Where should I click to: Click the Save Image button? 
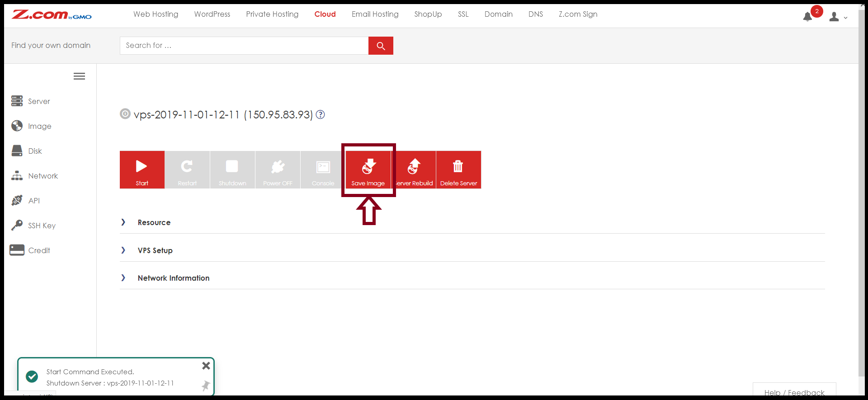click(x=368, y=169)
